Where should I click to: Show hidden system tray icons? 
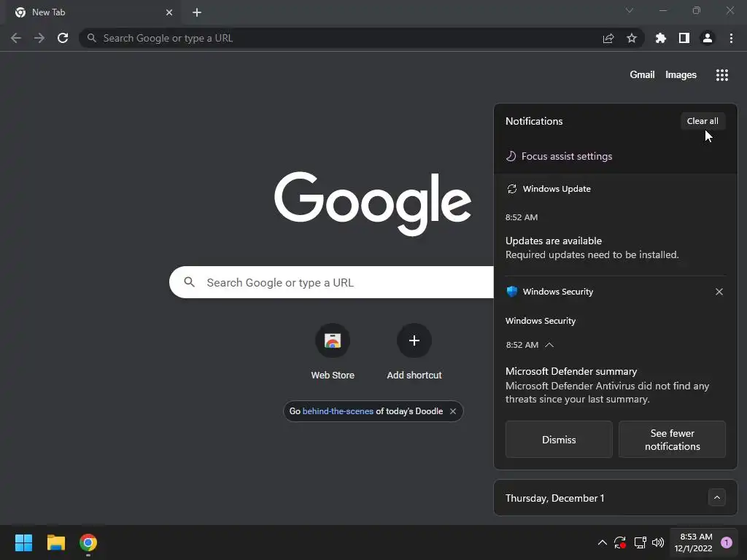click(602, 542)
